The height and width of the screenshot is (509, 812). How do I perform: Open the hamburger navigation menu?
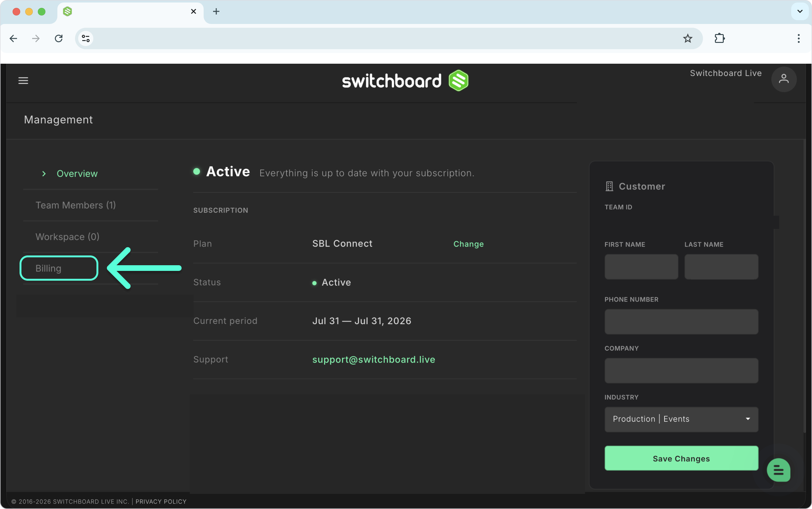pos(23,80)
